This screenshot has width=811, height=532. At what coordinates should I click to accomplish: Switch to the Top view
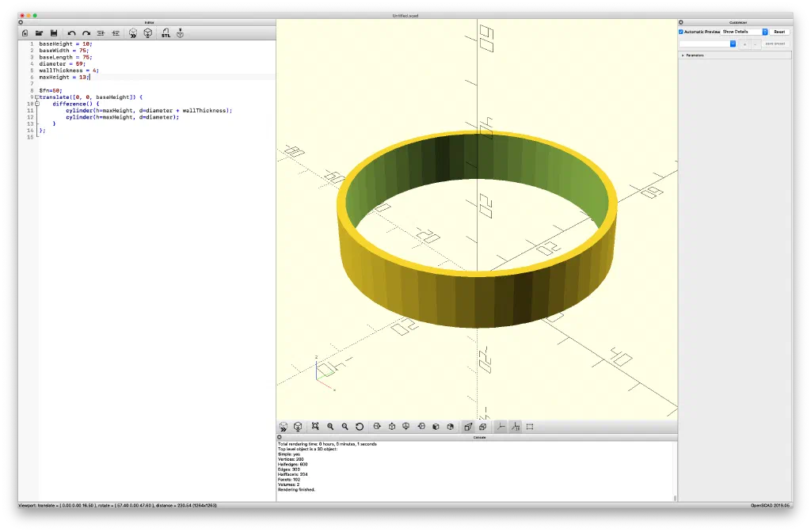[x=391, y=427]
